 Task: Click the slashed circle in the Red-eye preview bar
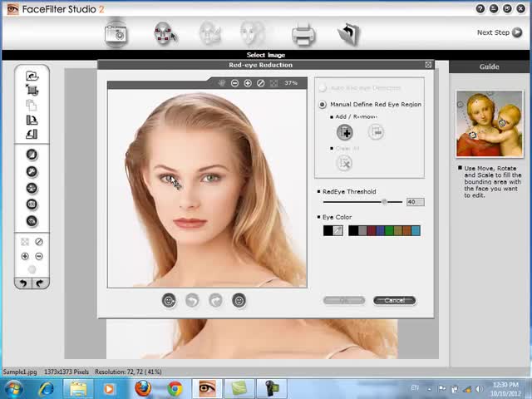pyautogui.click(x=260, y=83)
